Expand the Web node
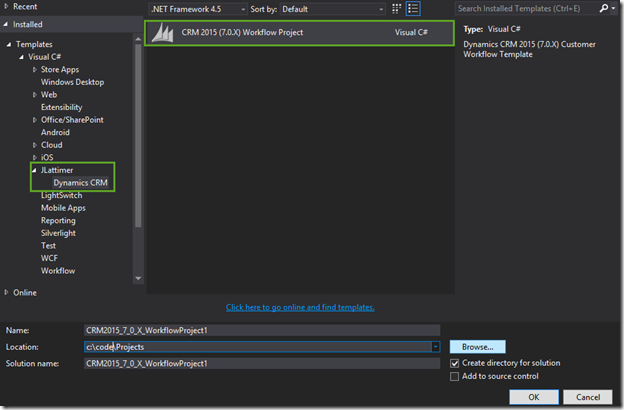 tap(35, 95)
